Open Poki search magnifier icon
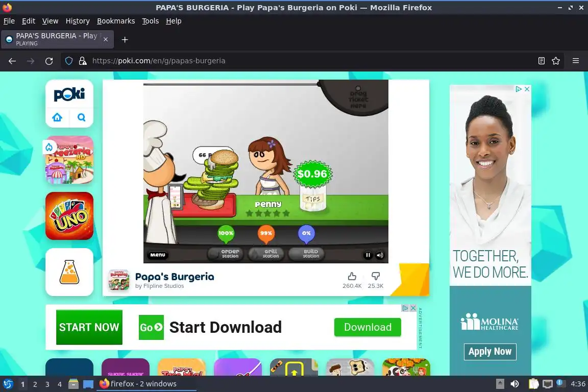This screenshot has width=588, height=392. point(81,117)
